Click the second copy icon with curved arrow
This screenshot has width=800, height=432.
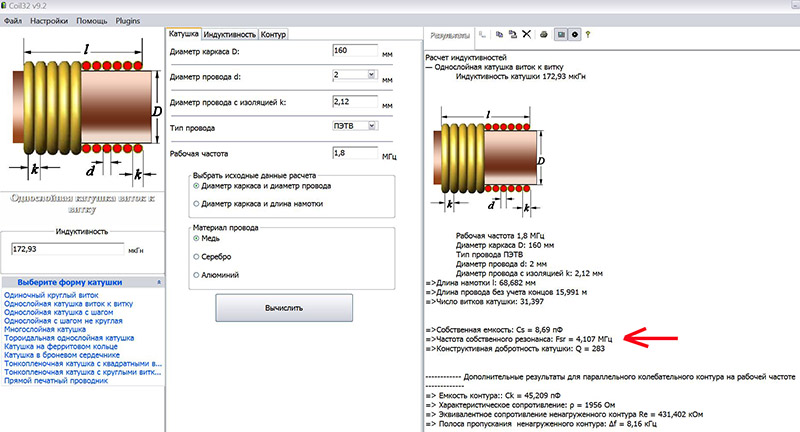click(x=513, y=34)
